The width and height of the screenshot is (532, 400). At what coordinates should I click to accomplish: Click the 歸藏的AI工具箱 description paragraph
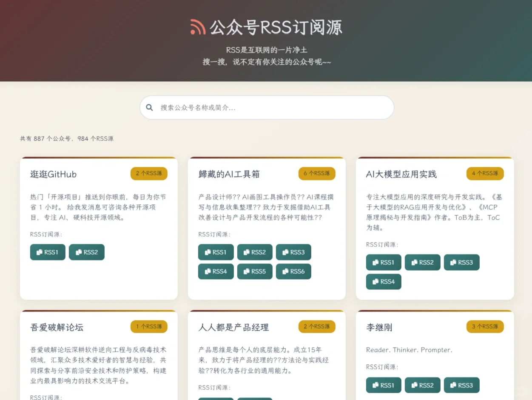pos(266,207)
